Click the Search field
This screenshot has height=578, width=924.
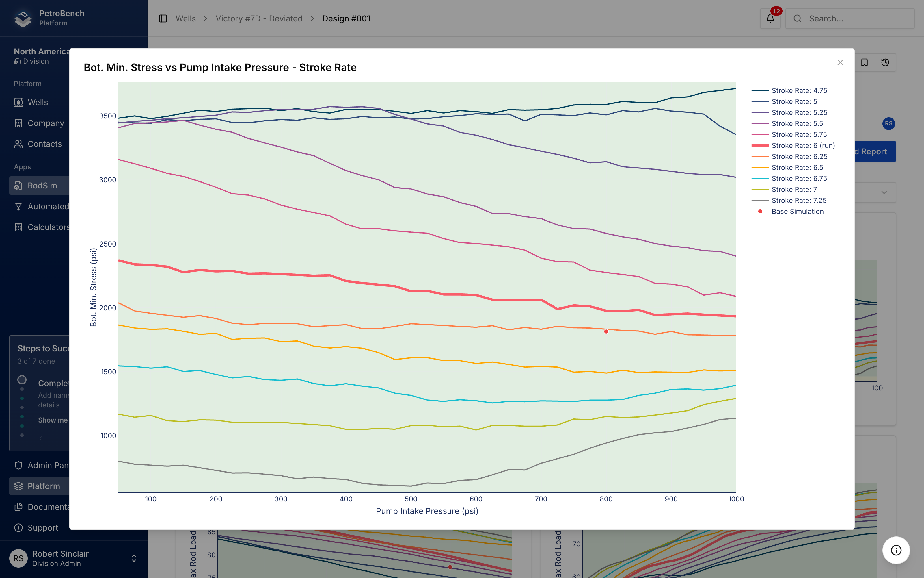point(850,18)
